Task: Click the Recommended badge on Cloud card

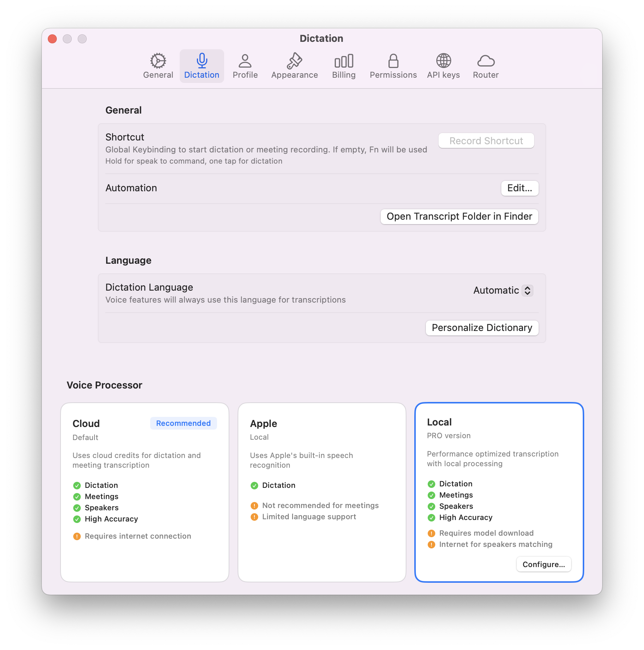Action: click(x=183, y=423)
